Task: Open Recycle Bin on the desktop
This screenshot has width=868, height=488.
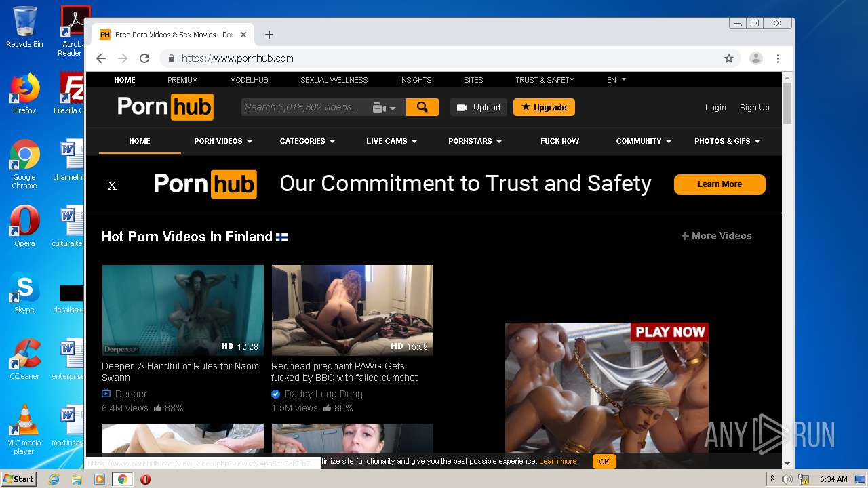Action: pyautogui.click(x=24, y=27)
